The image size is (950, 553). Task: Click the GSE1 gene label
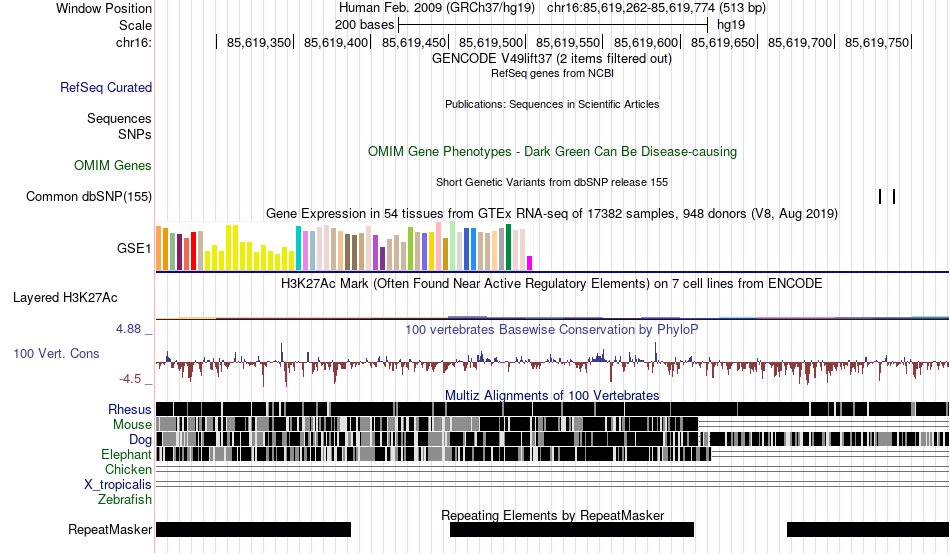point(134,248)
